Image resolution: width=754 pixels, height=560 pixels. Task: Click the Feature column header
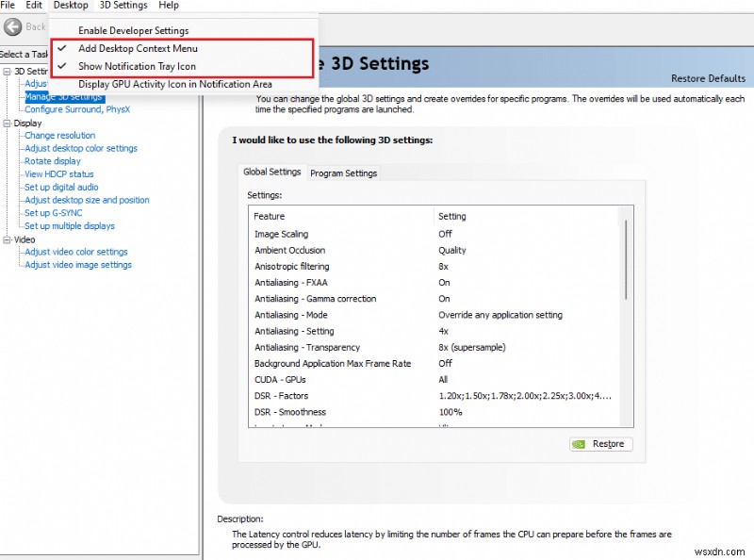point(341,217)
